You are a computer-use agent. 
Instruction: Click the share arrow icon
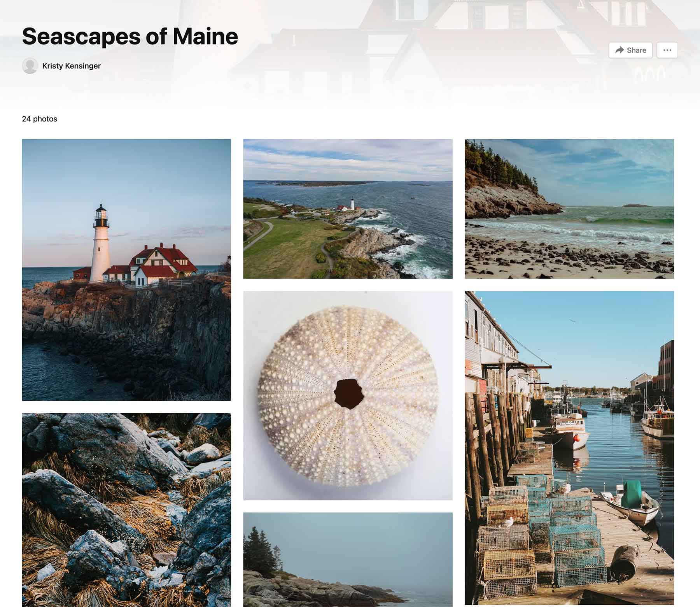coord(619,50)
